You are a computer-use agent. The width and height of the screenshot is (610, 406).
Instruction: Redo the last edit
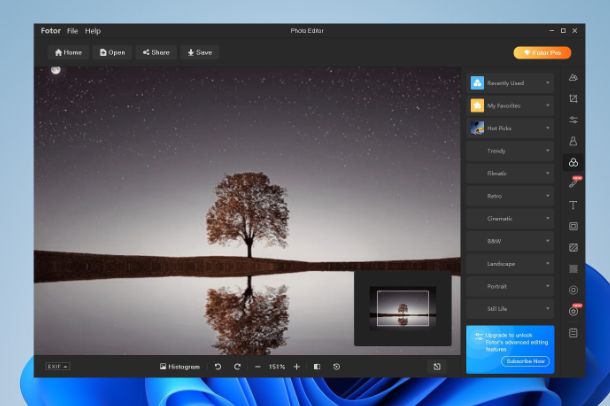click(237, 367)
